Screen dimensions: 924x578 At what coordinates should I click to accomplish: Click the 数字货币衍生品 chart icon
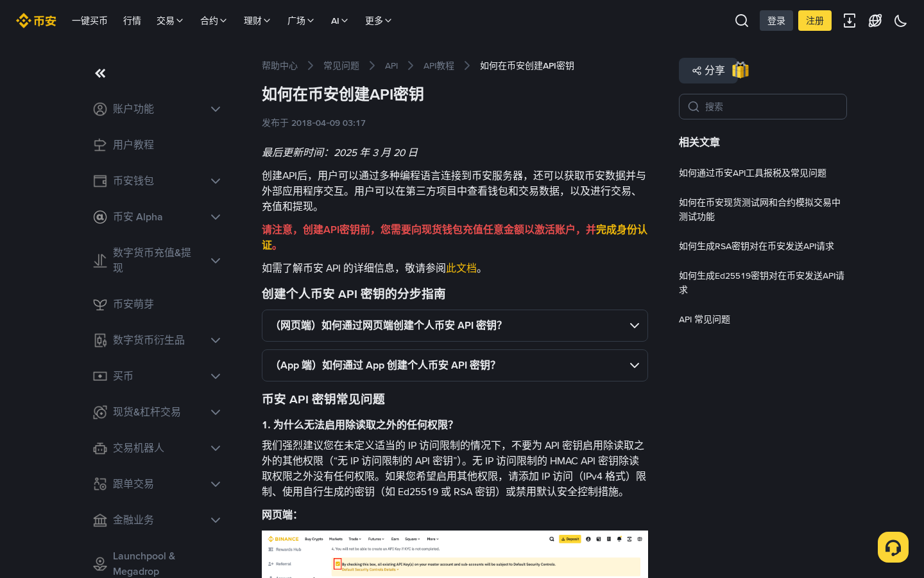click(100, 340)
